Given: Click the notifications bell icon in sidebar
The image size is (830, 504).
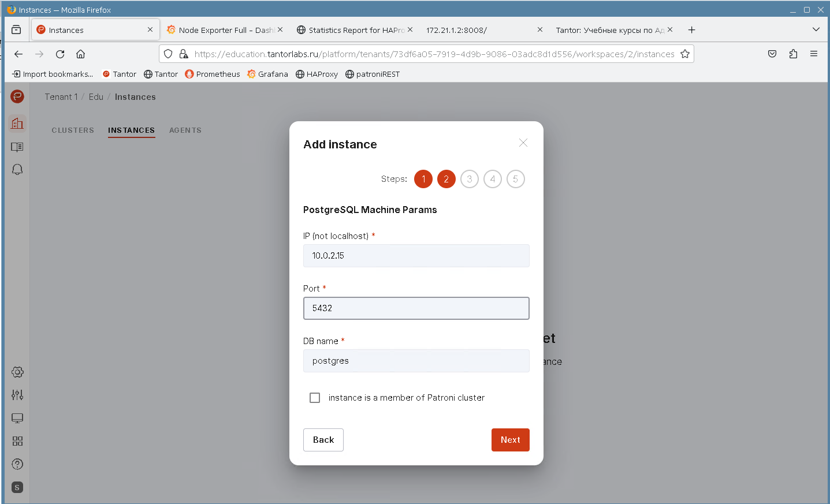Looking at the screenshot, I should click(17, 170).
